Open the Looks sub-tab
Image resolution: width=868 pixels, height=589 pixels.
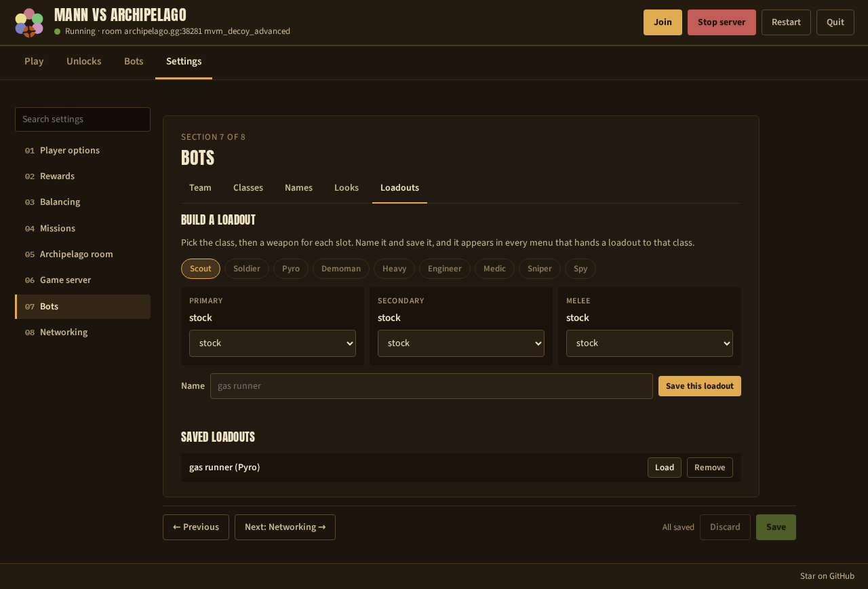pos(347,188)
